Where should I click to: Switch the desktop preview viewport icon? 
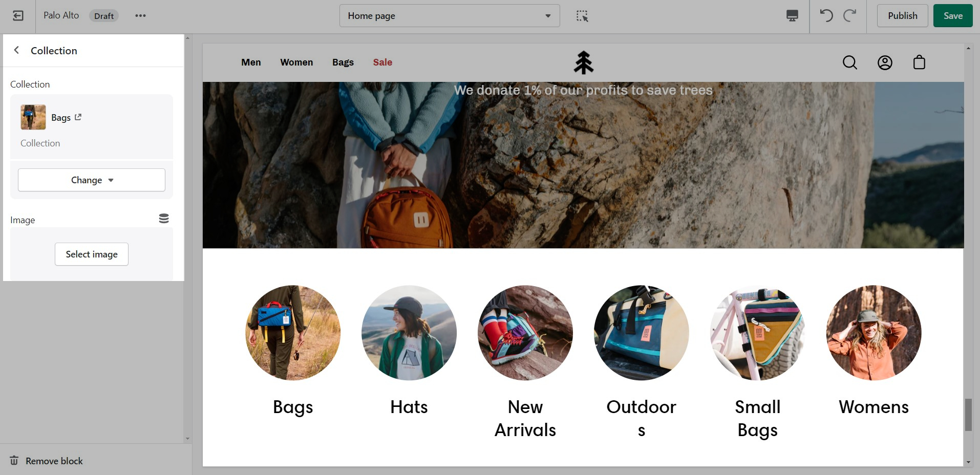pyautogui.click(x=792, y=16)
